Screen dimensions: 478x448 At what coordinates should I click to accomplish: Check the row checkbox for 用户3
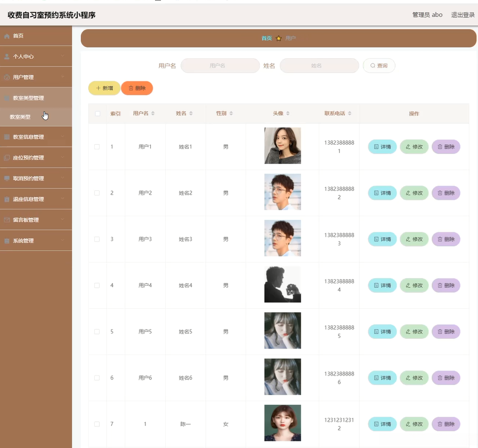(97, 239)
